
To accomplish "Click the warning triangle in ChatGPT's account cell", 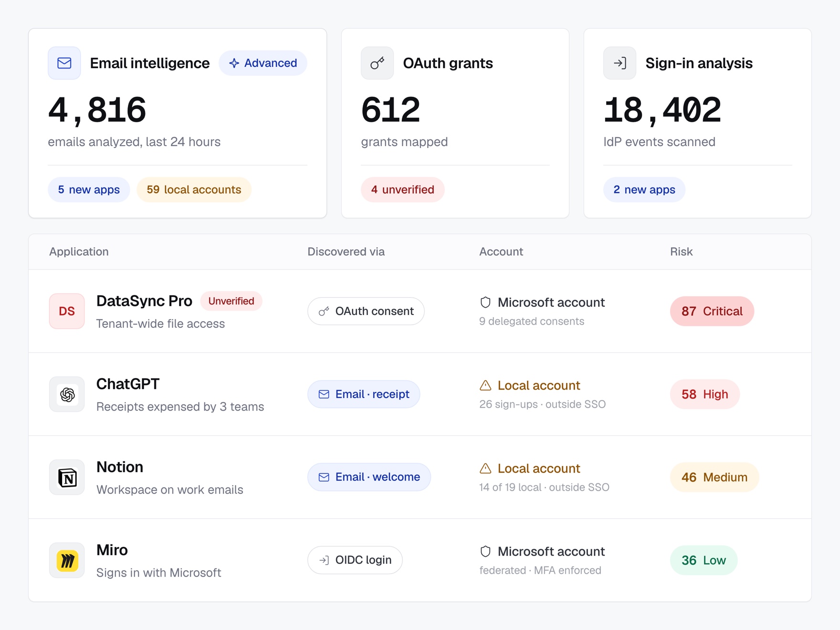I will (485, 385).
